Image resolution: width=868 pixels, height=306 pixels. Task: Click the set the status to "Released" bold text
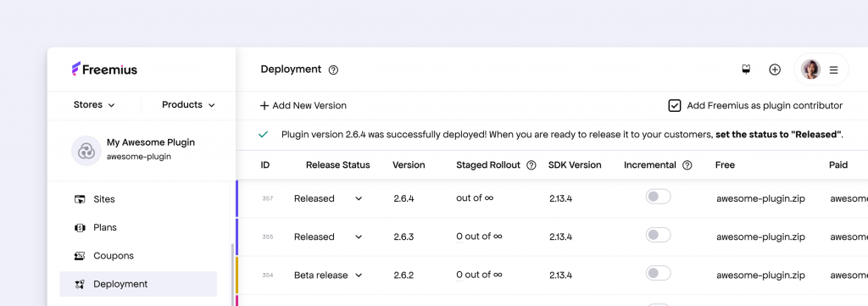coord(778,135)
